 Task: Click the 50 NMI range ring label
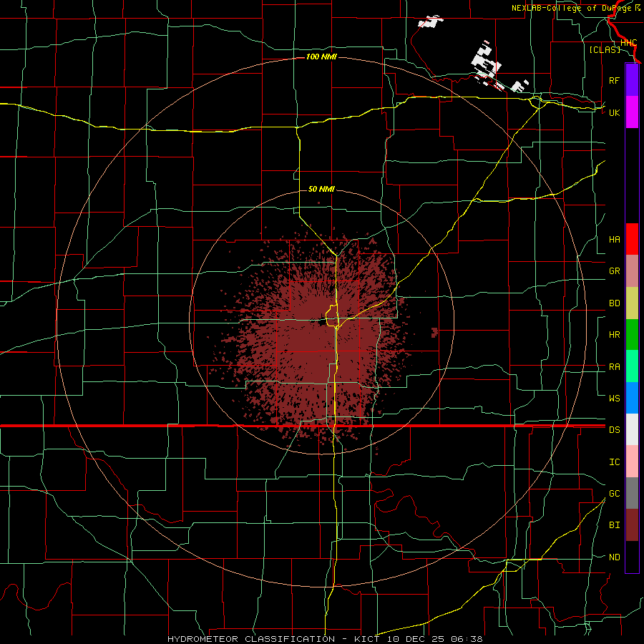[x=321, y=189]
